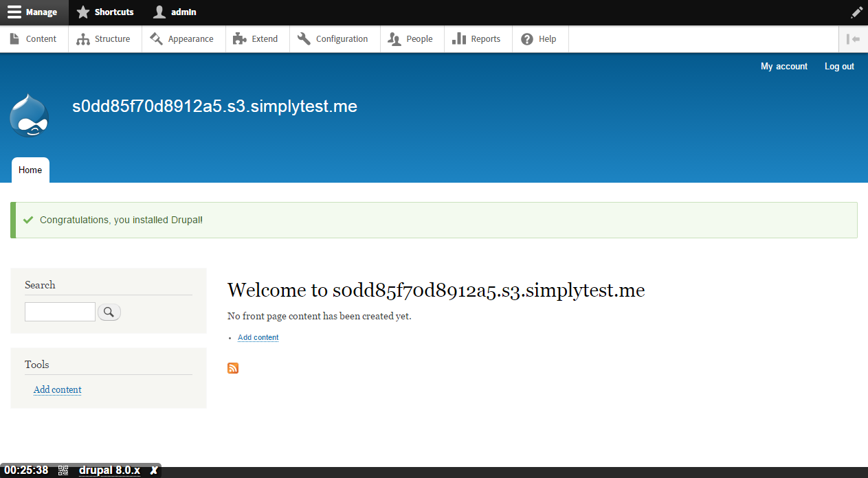Open Configuration via the wrench icon

pos(303,38)
